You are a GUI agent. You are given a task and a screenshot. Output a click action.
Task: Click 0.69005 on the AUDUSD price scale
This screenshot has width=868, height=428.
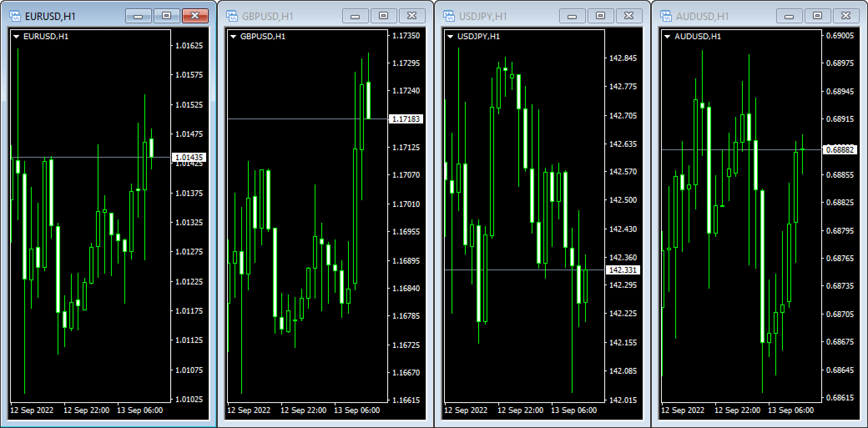pos(840,35)
